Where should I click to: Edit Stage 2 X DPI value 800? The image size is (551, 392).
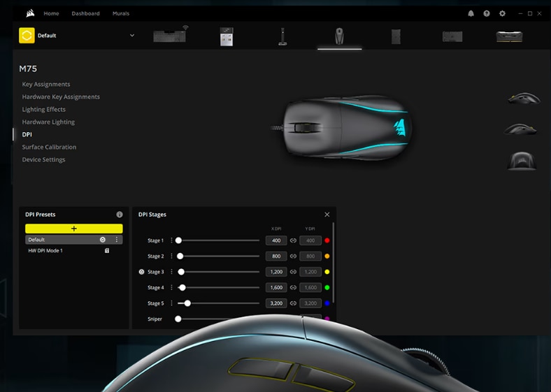click(x=276, y=256)
